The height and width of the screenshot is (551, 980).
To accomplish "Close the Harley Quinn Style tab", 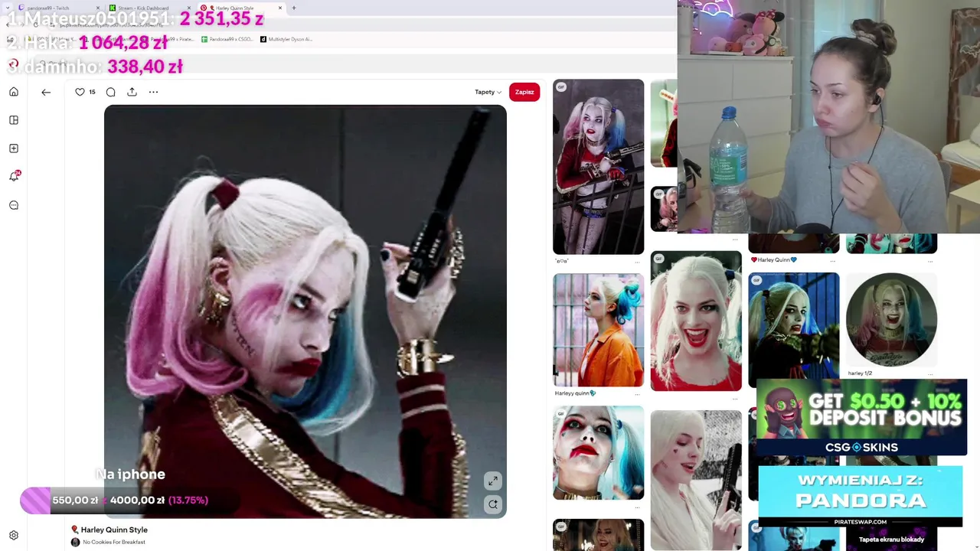I will (280, 8).
